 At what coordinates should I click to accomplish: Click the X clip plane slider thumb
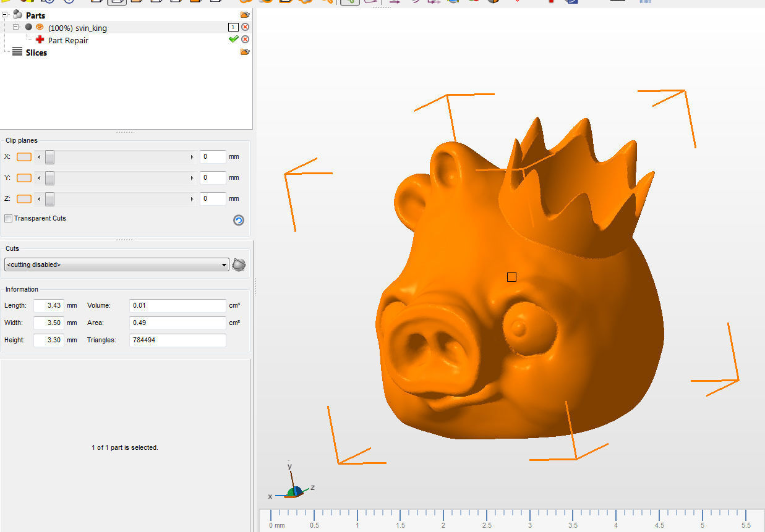point(49,157)
